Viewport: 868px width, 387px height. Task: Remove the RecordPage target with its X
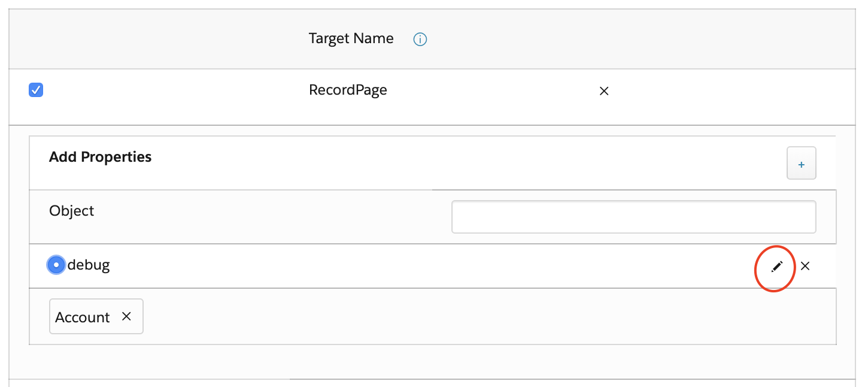[604, 91]
